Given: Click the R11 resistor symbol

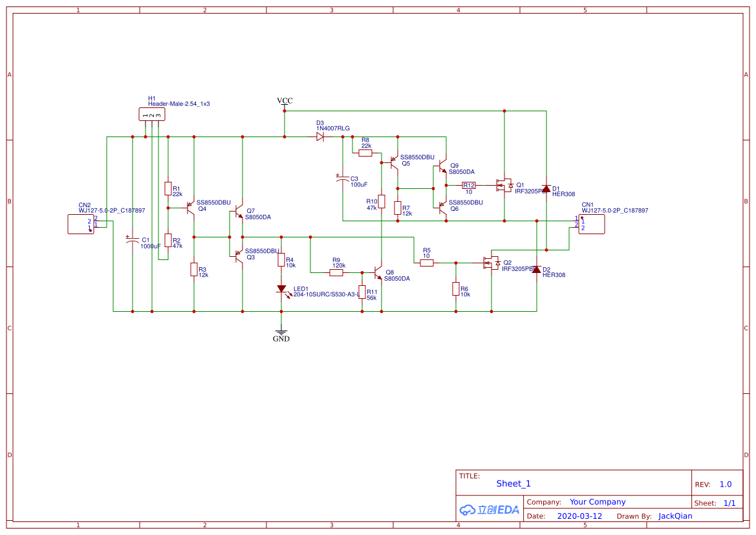Looking at the screenshot, I should [x=362, y=292].
